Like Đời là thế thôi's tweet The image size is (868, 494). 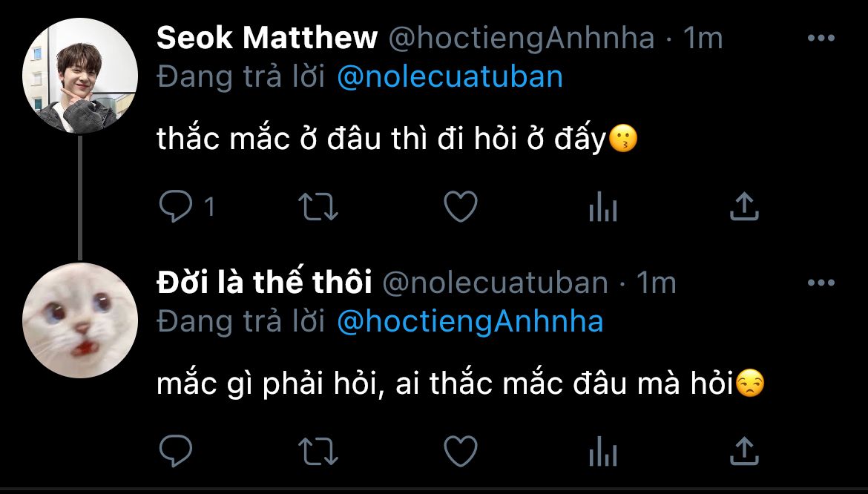pos(460,450)
